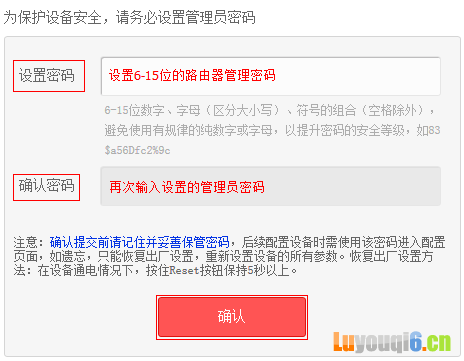The width and height of the screenshot is (464, 361).
Task: Click the Luyouqi6.cn watermark logo
Action: 392,342
